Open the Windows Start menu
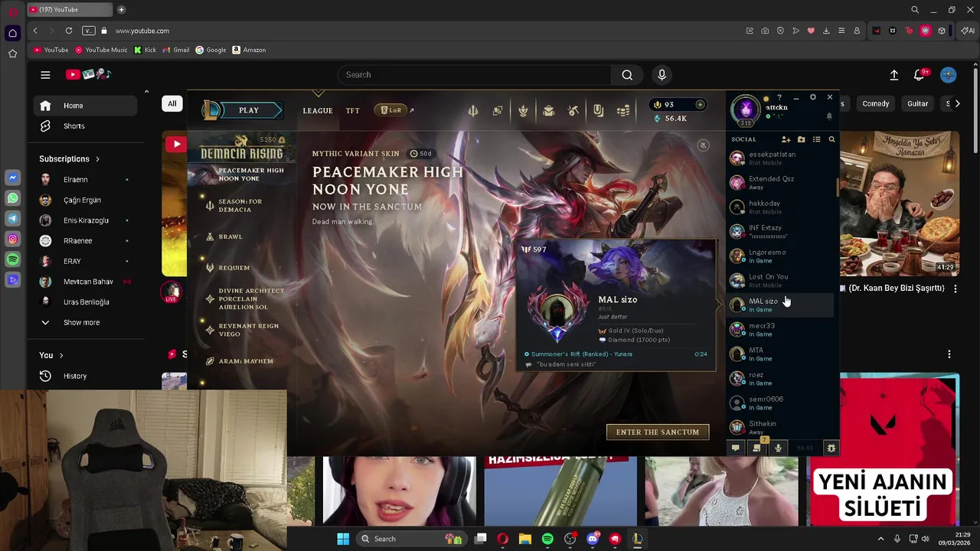The width and height of the screenshot is (980, 551). click(x=343, y=539)
